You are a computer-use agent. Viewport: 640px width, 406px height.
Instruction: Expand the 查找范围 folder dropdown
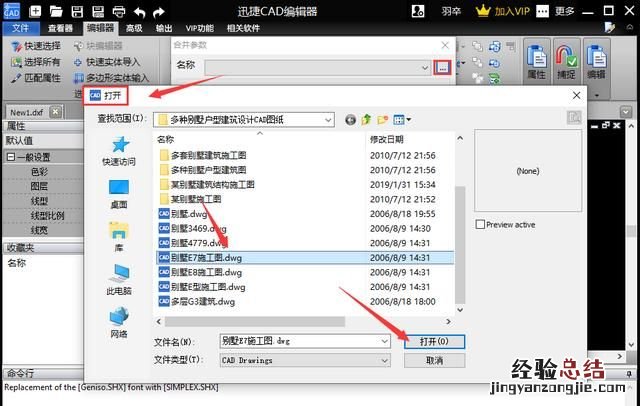click(328, 120)
